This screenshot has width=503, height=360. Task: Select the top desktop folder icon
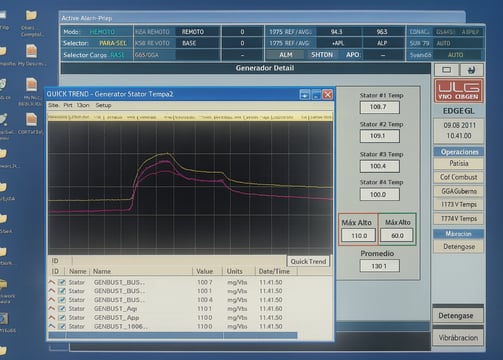(31, 15)
